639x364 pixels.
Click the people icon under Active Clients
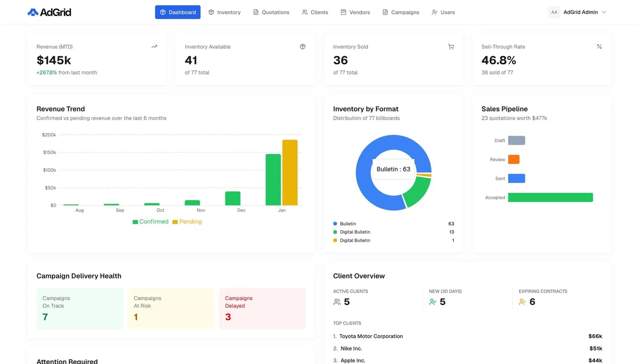(x=337, y=302)
